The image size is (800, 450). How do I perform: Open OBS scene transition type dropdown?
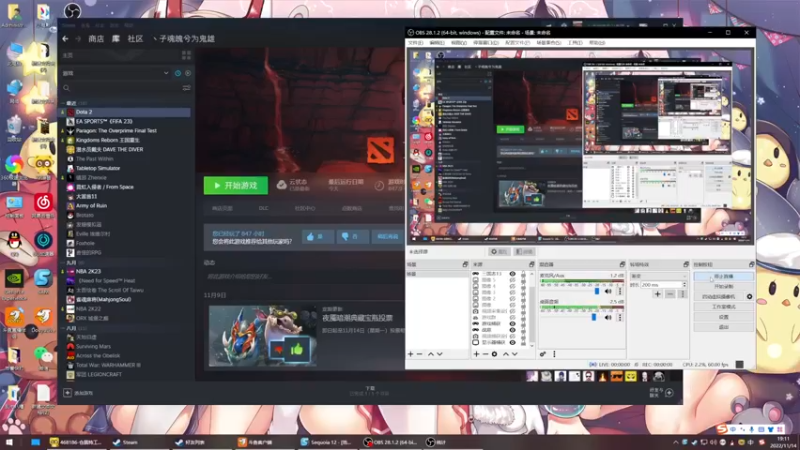[x=659, y=276]
